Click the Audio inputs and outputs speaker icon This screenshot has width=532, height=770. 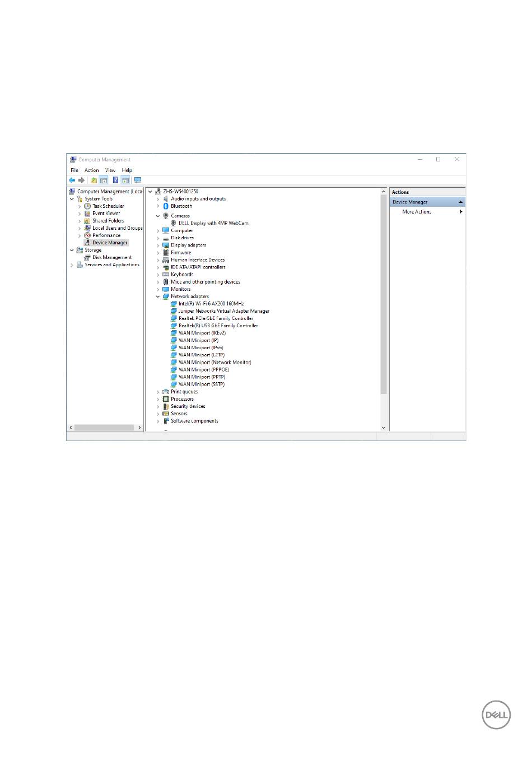(166, 199)
